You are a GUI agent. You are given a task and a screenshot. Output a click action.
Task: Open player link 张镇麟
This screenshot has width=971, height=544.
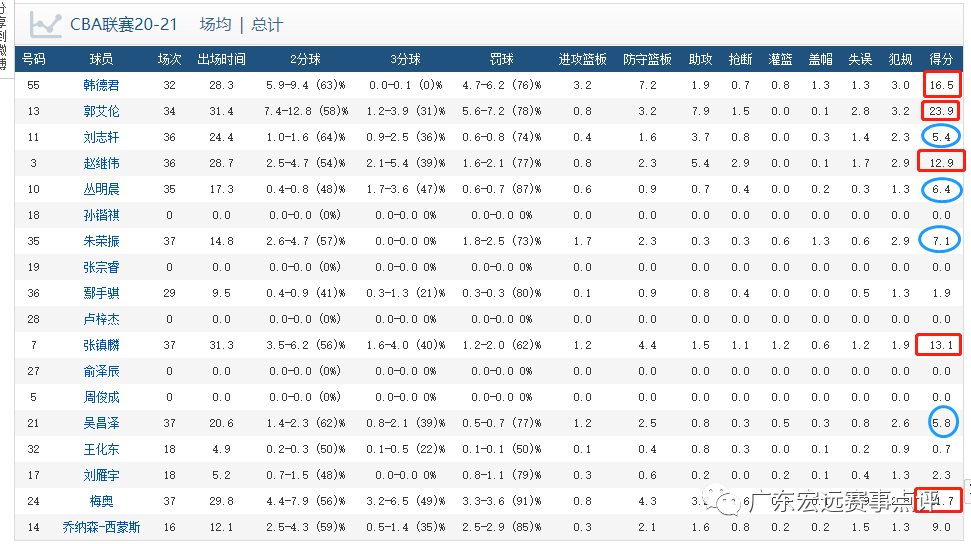coord(101,345)
